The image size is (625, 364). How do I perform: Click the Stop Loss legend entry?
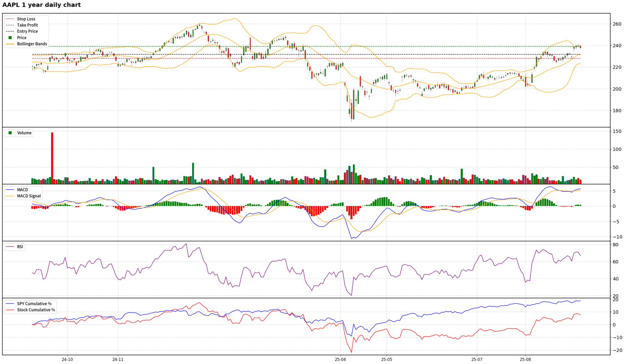26,19
